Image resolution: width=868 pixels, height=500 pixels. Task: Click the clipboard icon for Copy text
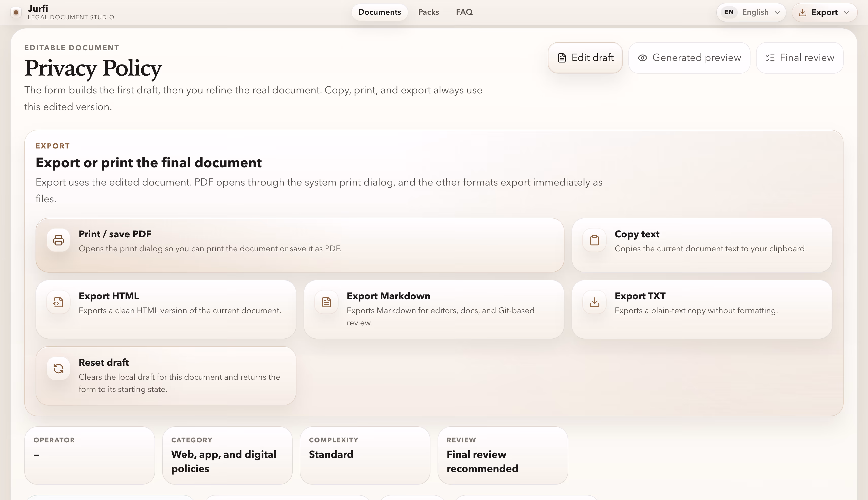[594, 240]
